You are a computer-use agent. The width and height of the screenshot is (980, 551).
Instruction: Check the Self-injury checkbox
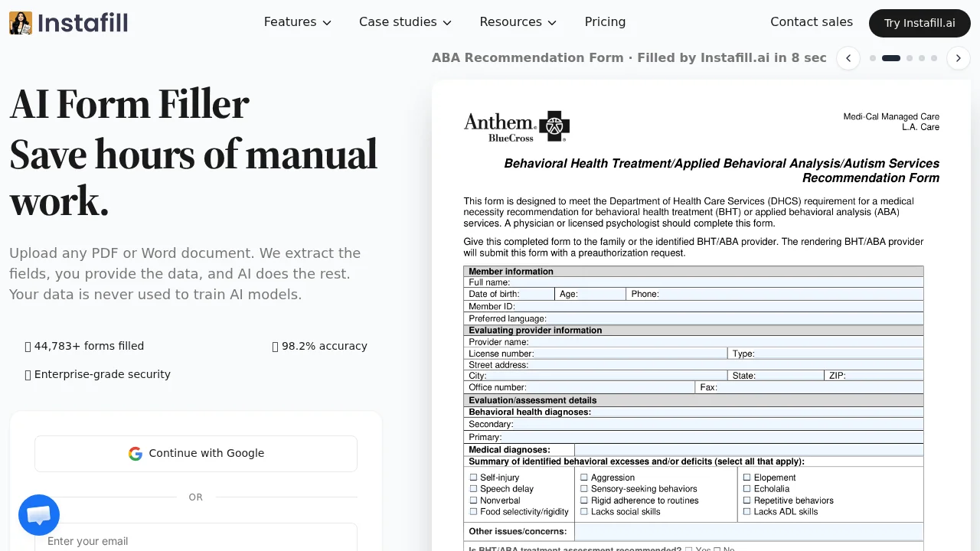(x=473, y=478)
